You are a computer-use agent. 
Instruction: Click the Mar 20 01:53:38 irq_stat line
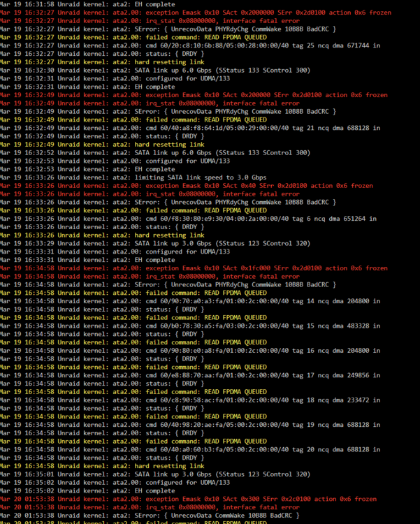[x=150, y=507]
